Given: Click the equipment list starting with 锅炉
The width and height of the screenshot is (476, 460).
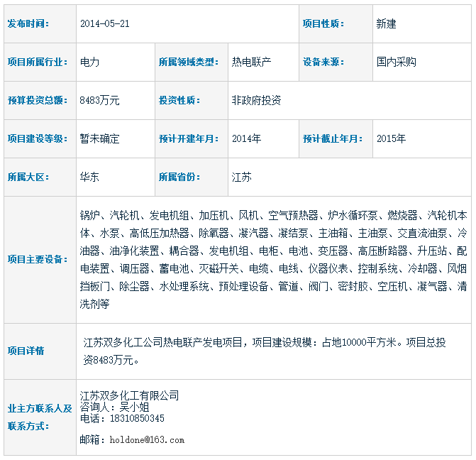Looking at the screenshot, I should 273,260.
